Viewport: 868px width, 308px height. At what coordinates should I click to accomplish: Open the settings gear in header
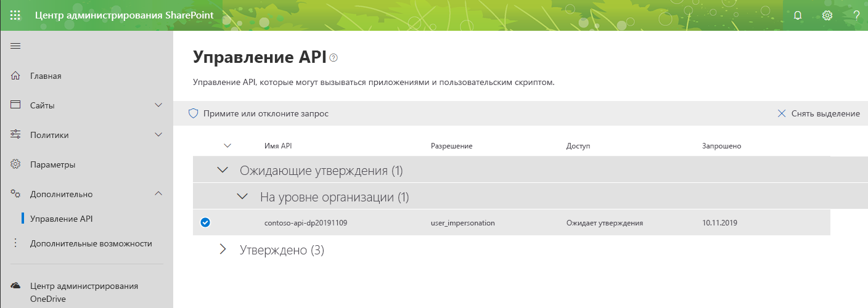click(x=827, y=15)
